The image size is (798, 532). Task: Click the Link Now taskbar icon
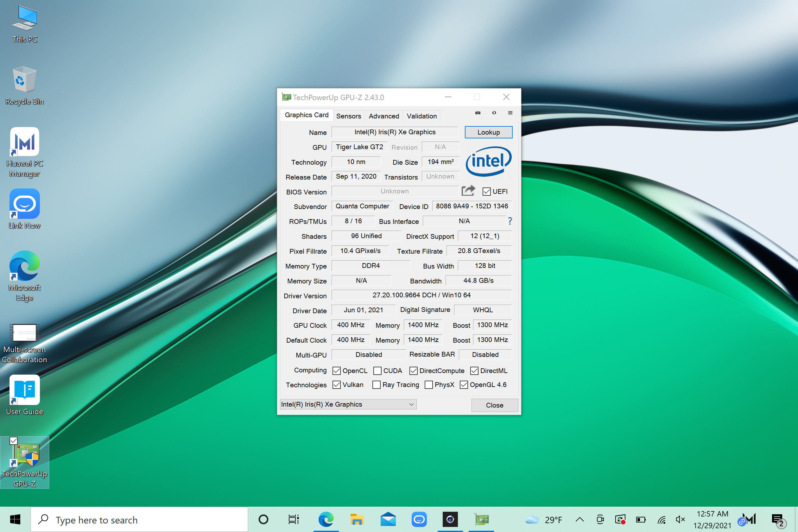pyautogui.click(x=419, y=519)
